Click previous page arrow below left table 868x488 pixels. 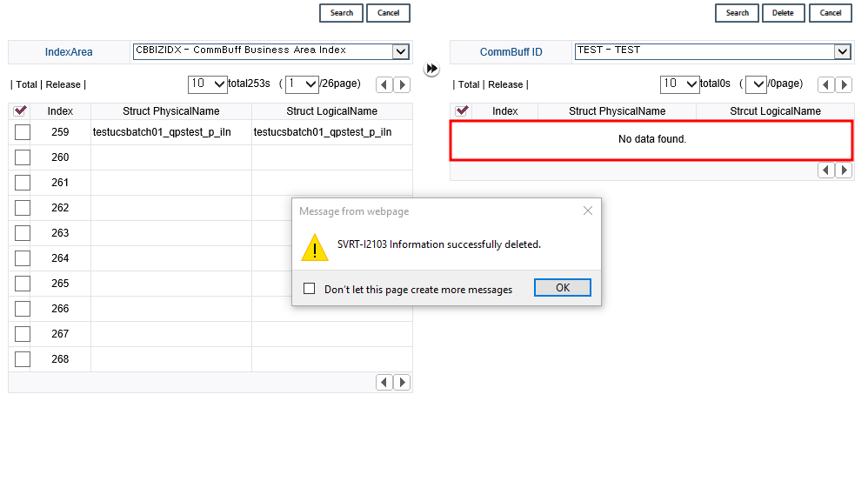pos(384,383)
